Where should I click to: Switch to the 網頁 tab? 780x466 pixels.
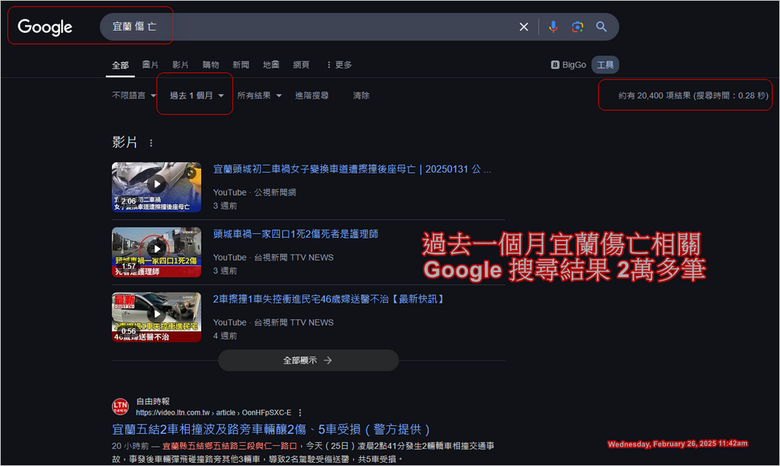click(x=301, y=65)
